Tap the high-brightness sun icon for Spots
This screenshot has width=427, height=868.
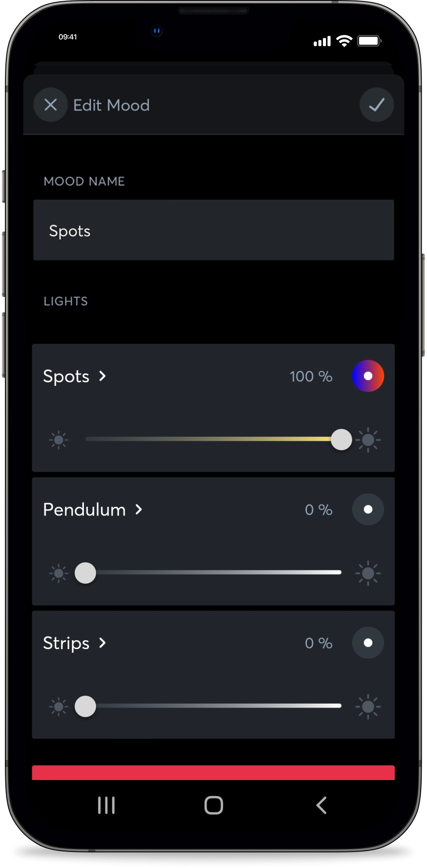[x=368, y=440]
